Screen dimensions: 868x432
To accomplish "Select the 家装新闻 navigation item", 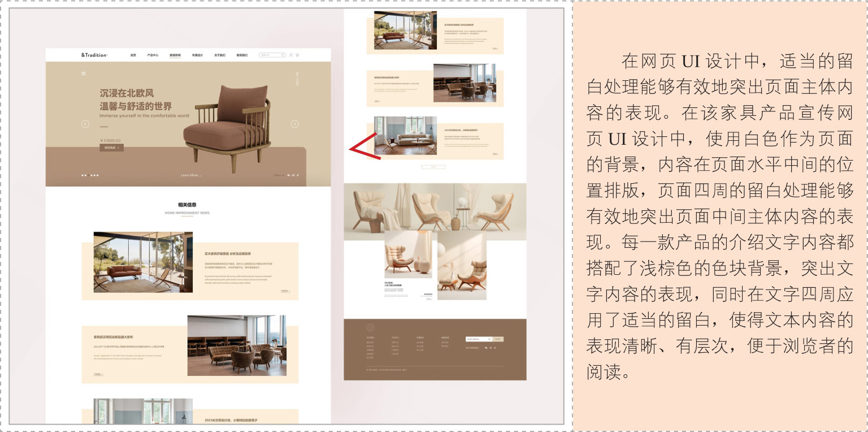I will pos(175,55).
